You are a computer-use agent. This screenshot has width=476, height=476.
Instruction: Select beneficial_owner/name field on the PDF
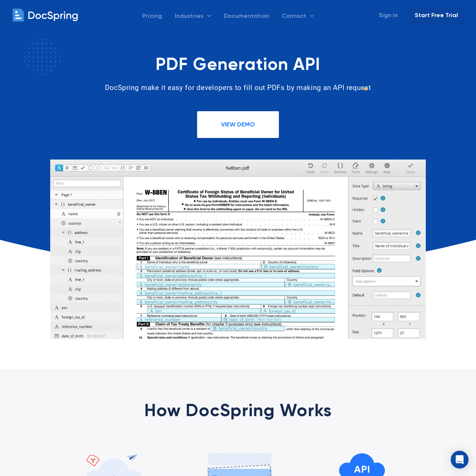click(x=199, y=267)
